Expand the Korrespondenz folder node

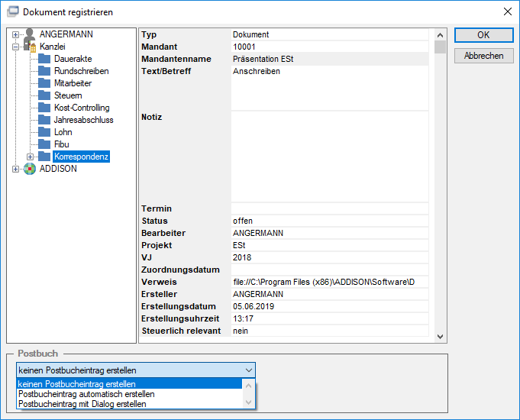pyautogui.click(x=31, y=157)
